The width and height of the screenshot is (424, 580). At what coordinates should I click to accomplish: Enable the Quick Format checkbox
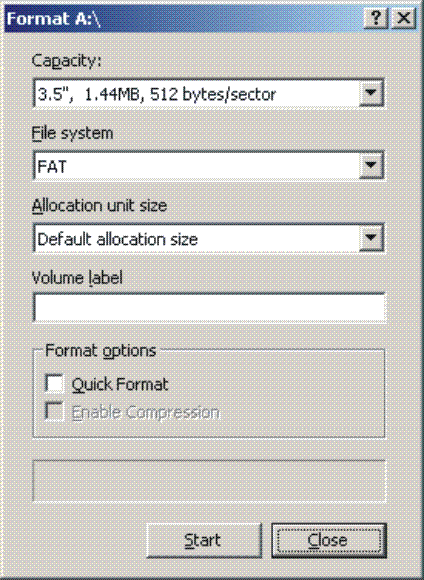click(x=54, y=383)
